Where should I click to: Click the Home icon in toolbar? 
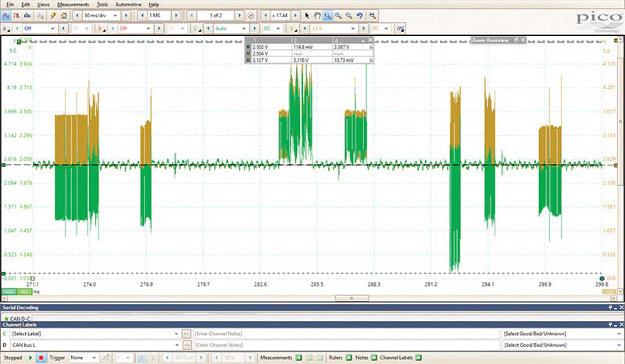[x=63, y=16]
